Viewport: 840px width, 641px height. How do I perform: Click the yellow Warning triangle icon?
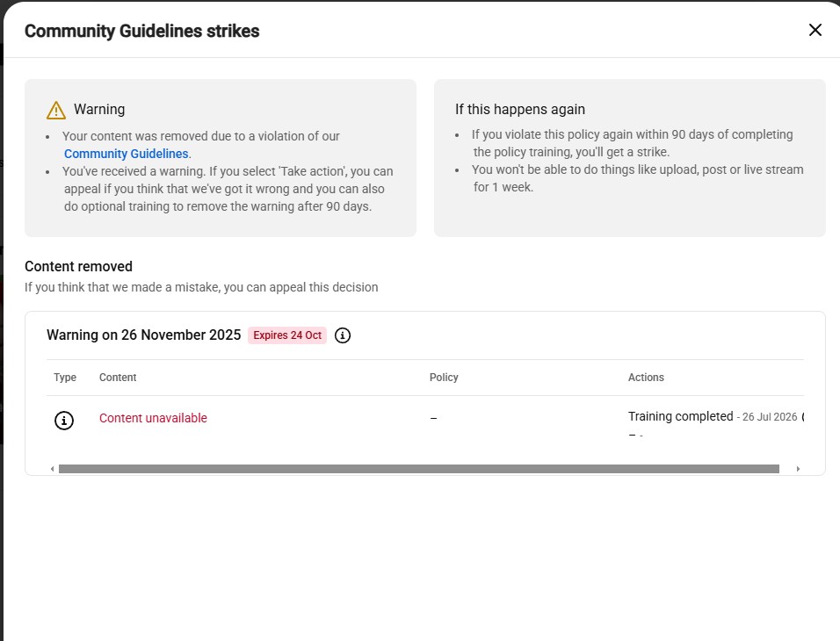tap(56, 111)
